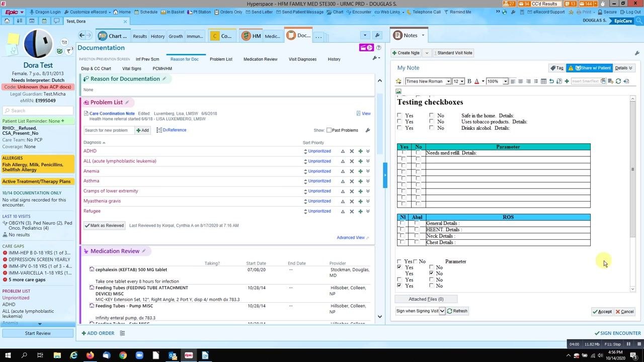
Task: Click the help question mark beside Documentation
Action: click(379, 48)
